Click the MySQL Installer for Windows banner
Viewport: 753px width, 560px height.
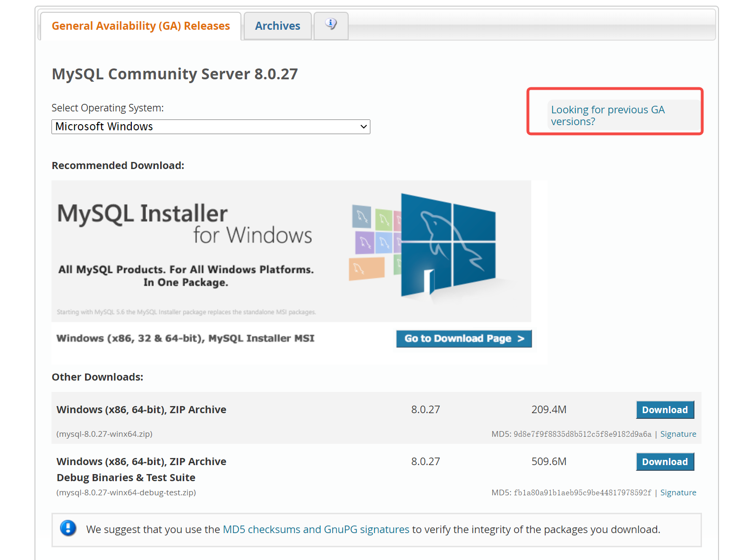tap(291, 251)
